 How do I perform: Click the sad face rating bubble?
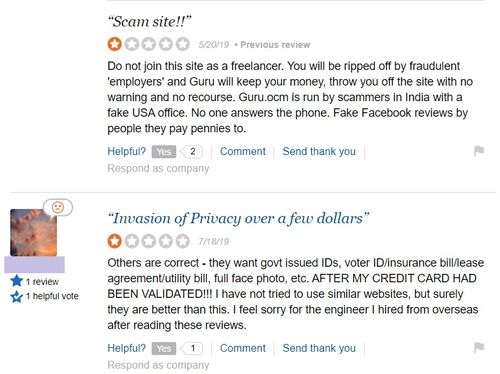click(x=58, y=207)
